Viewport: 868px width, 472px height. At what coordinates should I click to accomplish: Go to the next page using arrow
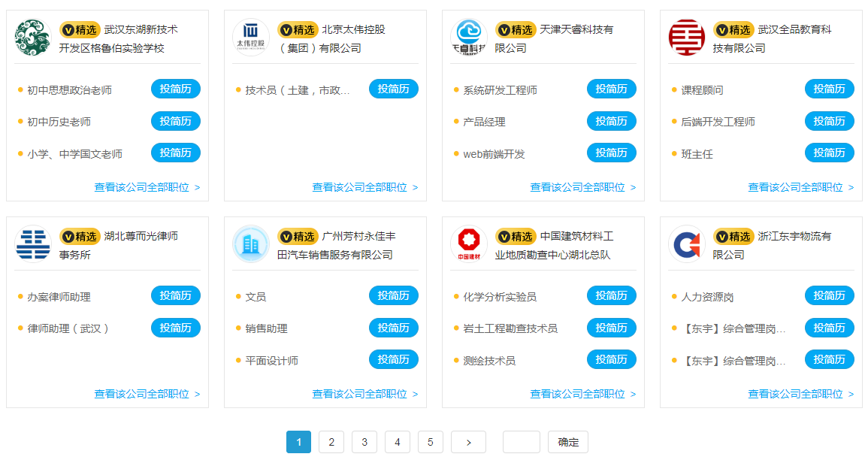click(468, 442)
